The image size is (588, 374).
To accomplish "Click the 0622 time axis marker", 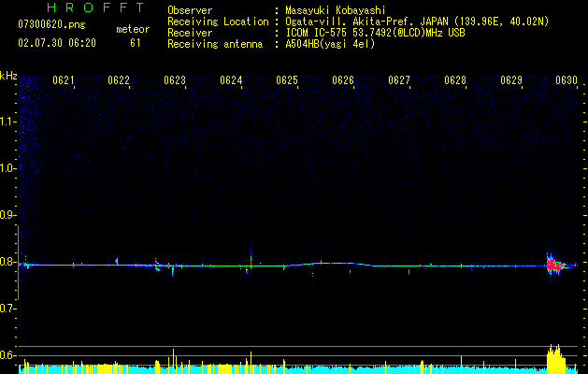I will tap(119, 80).
